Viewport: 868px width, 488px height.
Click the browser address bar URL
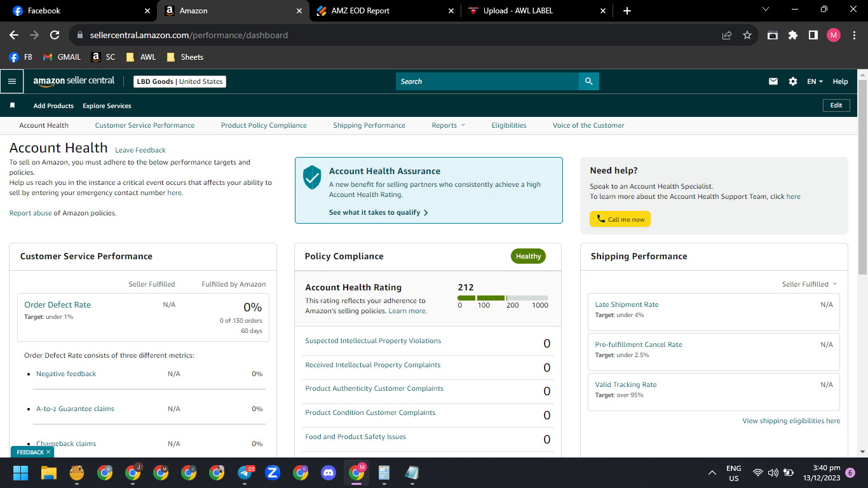pos(189,35)
